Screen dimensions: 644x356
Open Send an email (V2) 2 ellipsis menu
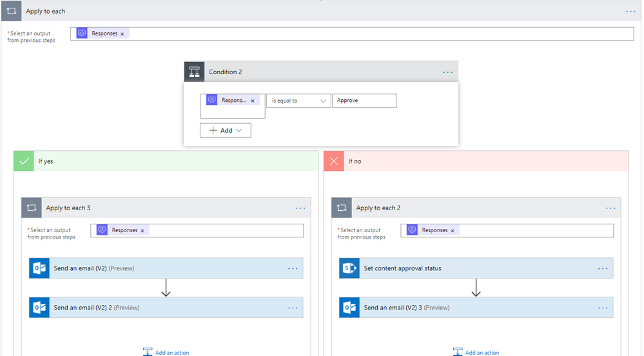coord(293,308)
